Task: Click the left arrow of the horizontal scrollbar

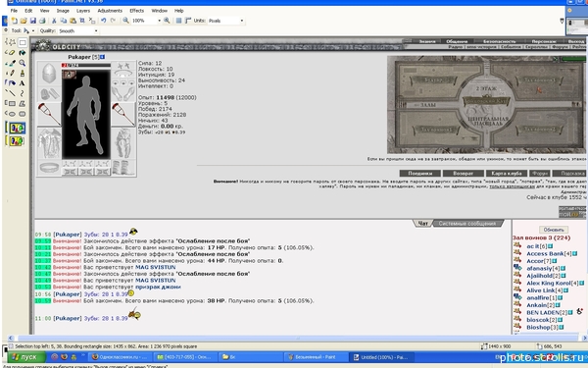Action: (10, 338)
